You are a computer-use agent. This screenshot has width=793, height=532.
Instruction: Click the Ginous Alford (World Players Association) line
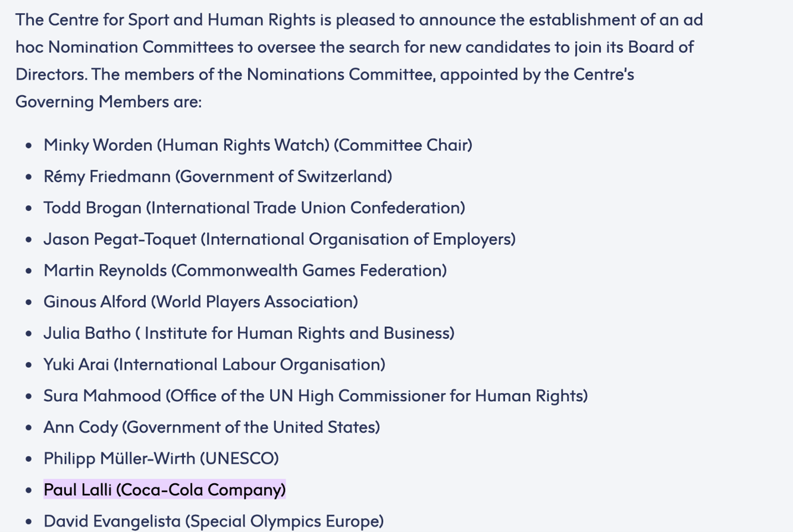pos(200,302)
